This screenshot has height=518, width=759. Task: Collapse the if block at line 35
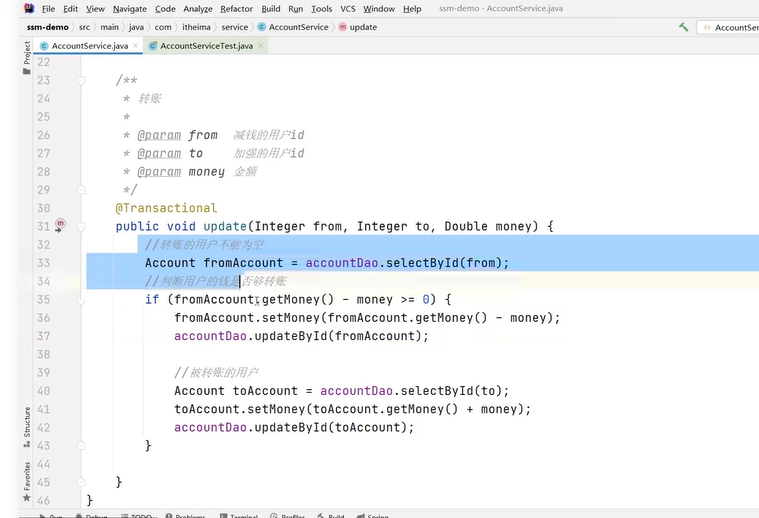[81, 300]
